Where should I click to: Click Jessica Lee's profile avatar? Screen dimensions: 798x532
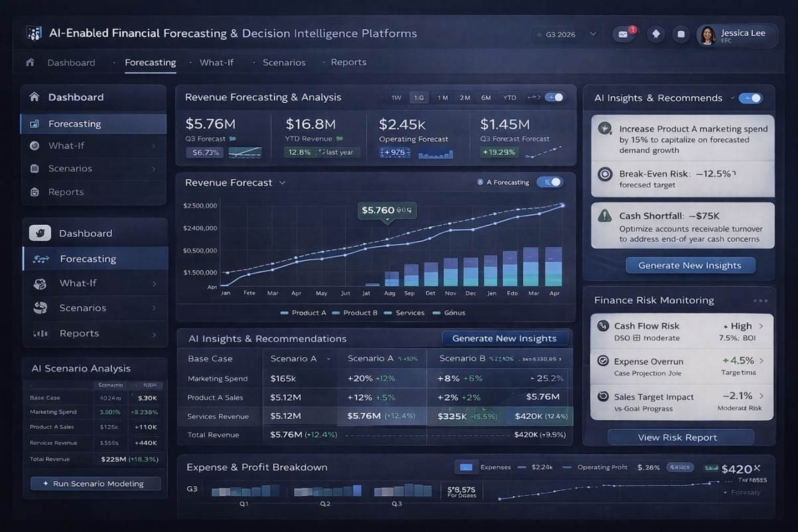707,35
